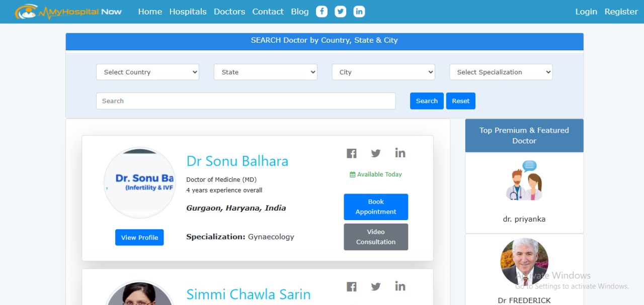This screenshot has width=644, height=305.
Task: Open the Hospitals menu item
Action: tap(188, 12)
